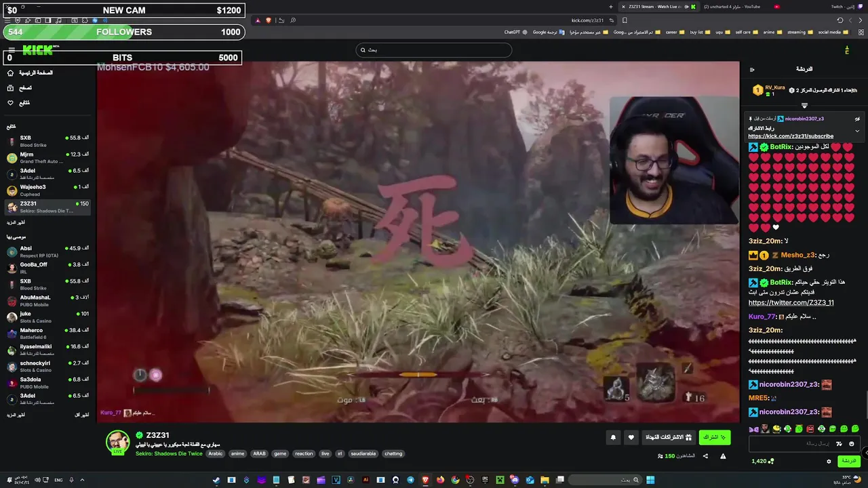Expand the pinned message chevron
Screen dimensions: 868x488
857,131
